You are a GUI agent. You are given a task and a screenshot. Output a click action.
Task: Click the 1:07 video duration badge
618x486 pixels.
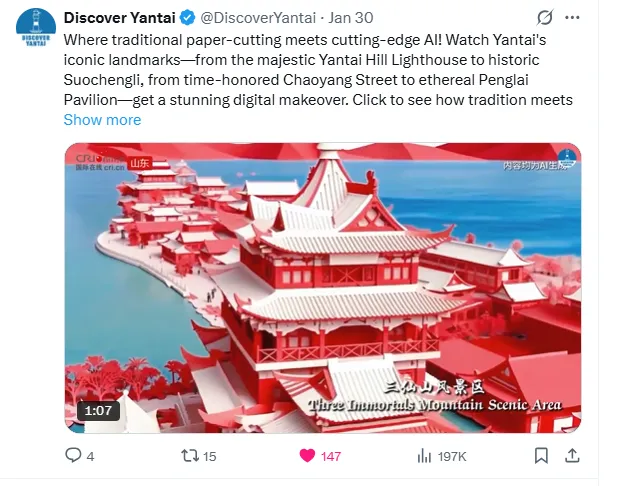click(98, 411)
